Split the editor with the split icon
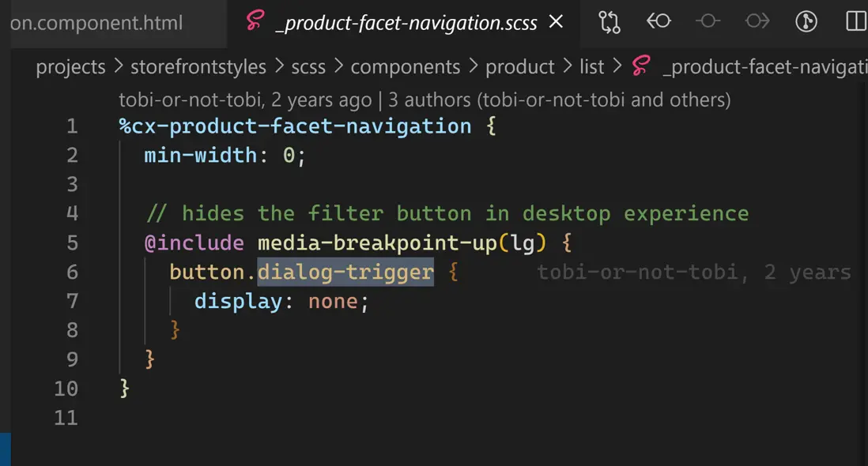 856,21
